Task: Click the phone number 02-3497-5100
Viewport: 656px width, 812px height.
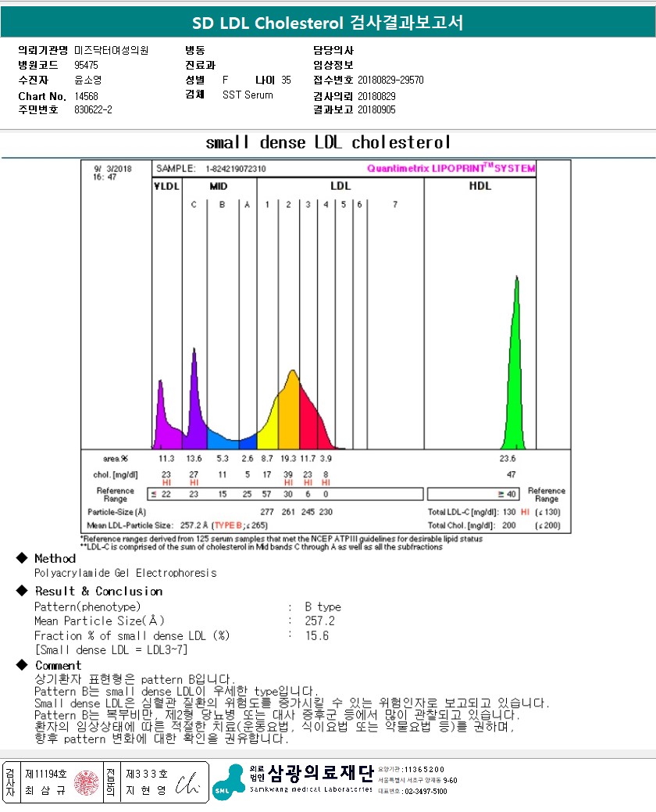Action: tap(425, 791)
